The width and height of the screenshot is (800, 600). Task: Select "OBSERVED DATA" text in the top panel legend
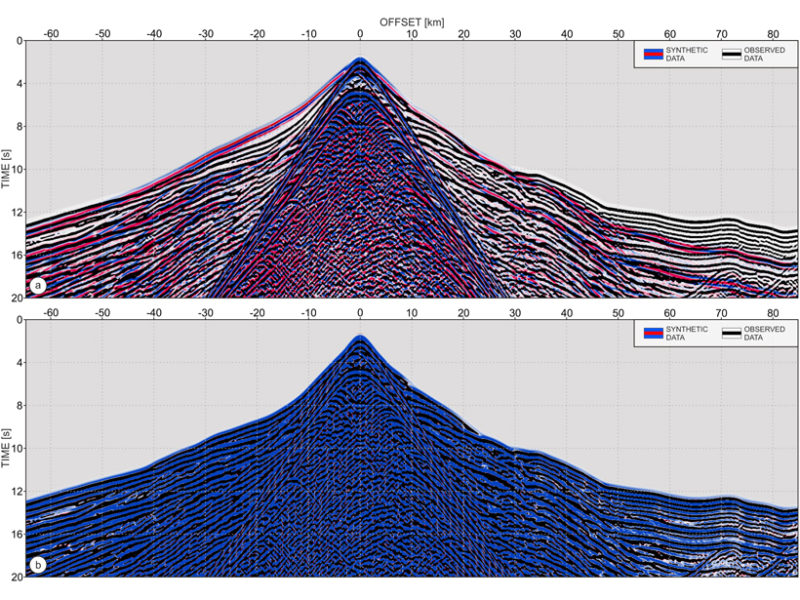coord(766,54)
